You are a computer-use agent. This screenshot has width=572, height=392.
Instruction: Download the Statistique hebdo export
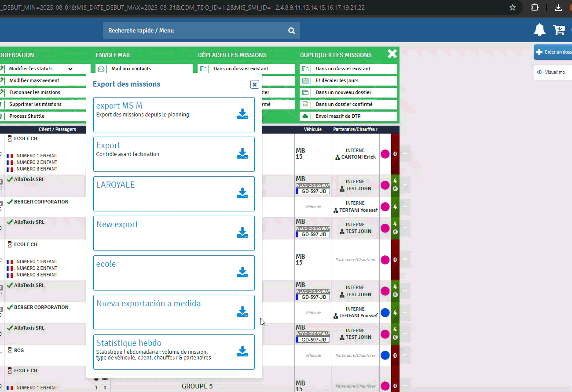242,352
